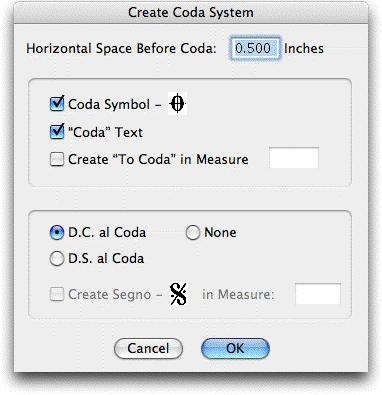The width and height of the screenshot is (382, 395).
Task: Focus the "To Coda" measure number field
Action: tap(294, 158)
